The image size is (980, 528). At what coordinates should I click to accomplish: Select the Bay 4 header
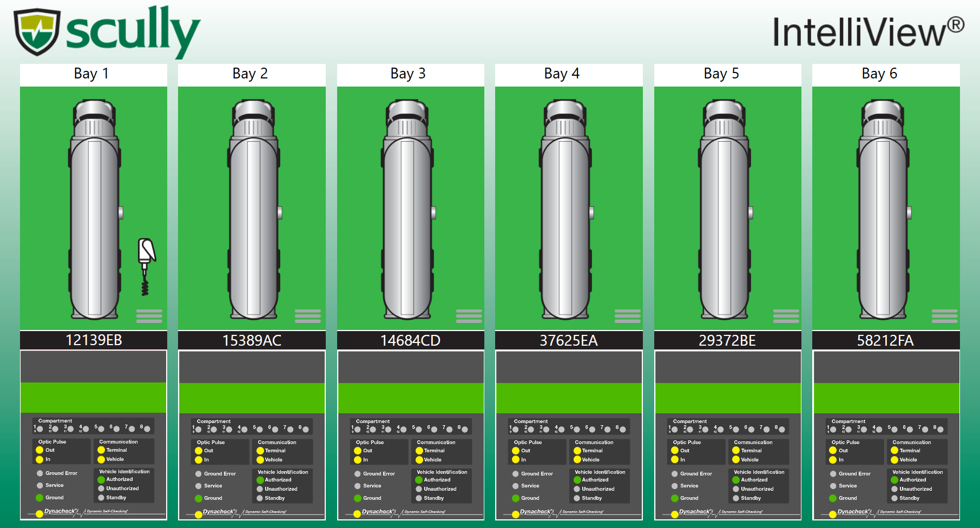pos(569,75)
